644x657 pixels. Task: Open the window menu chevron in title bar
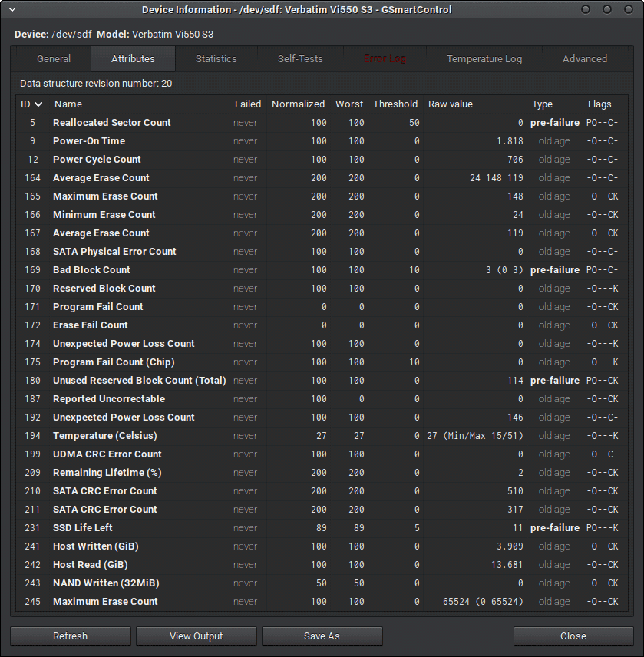(12, 10)
